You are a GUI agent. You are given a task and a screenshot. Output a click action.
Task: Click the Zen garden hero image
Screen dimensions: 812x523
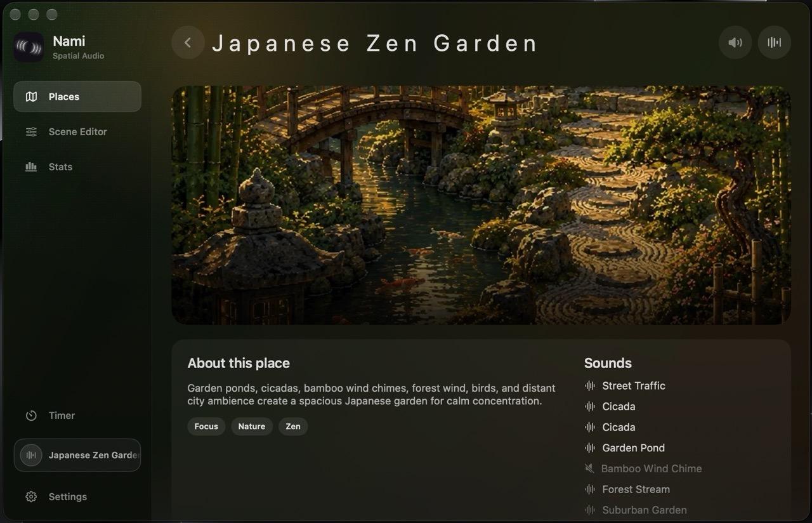point(481,205)
